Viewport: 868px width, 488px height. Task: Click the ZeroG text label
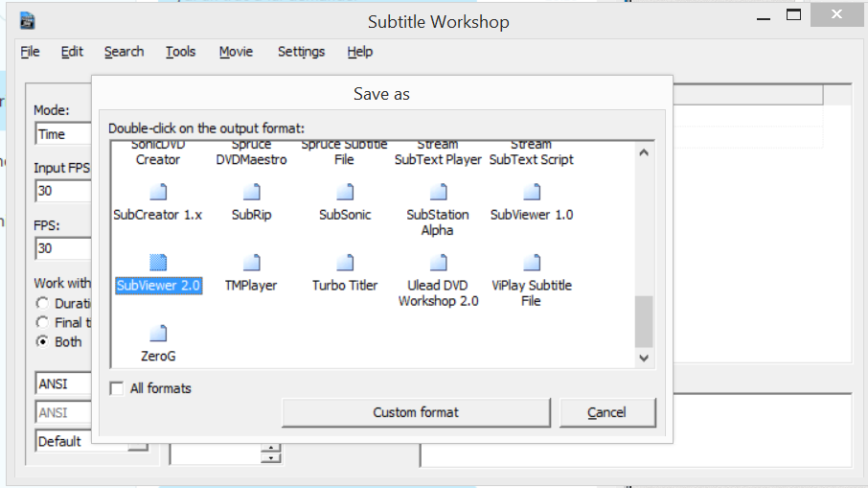(x=158, y=356)
